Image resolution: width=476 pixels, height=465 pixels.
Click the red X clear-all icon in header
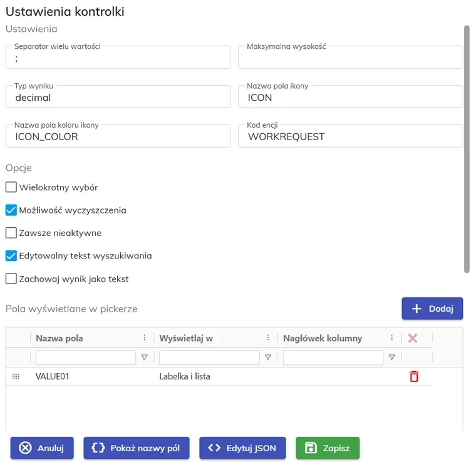point(413,338)
